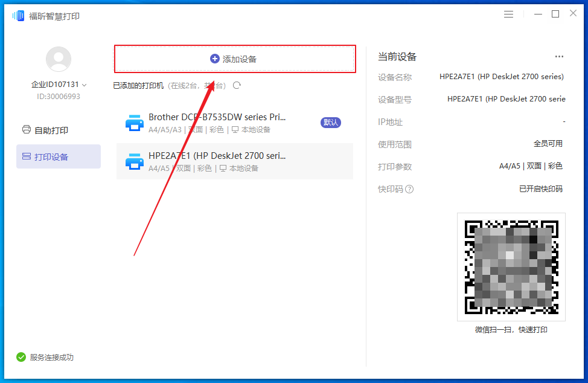Expand the 企业ID107131 account dropdown
Screen dimensions: 588x383
(x=58, y=85)
